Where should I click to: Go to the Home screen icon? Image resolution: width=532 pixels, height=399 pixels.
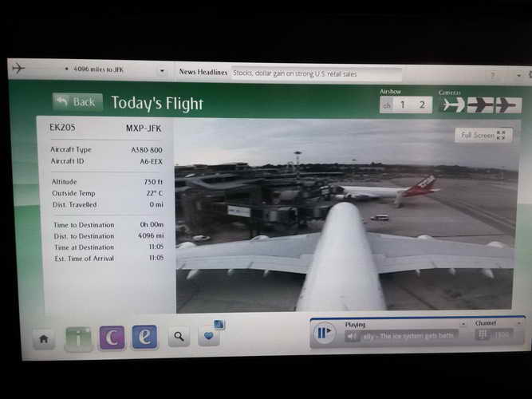click(x=44, y=339)
